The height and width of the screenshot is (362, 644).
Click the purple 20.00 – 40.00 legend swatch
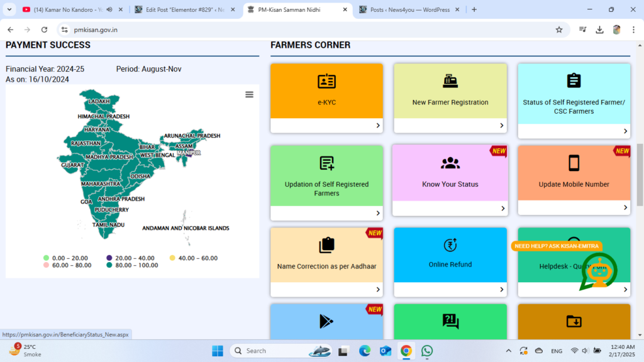click(109, 258)
